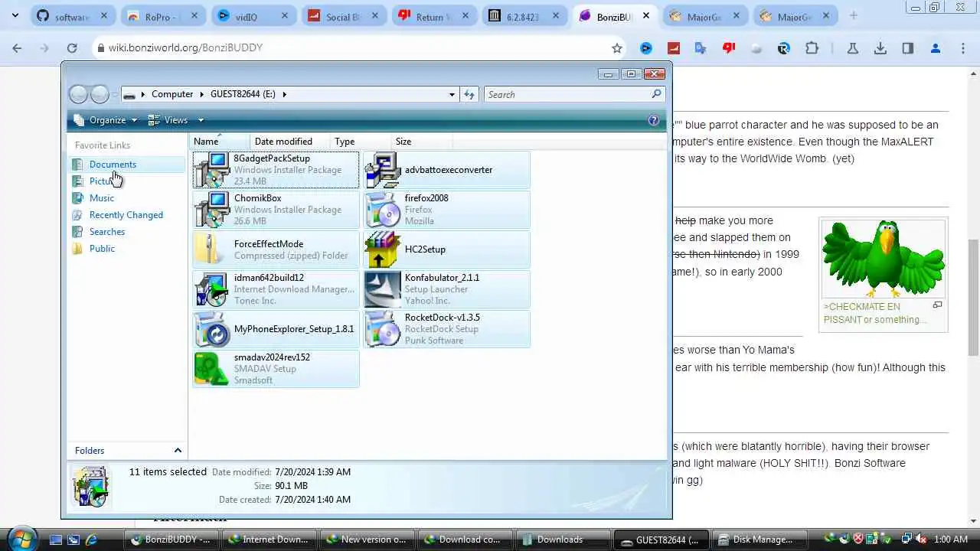Close the BonziBUDDY browser tab

[646, 16]
